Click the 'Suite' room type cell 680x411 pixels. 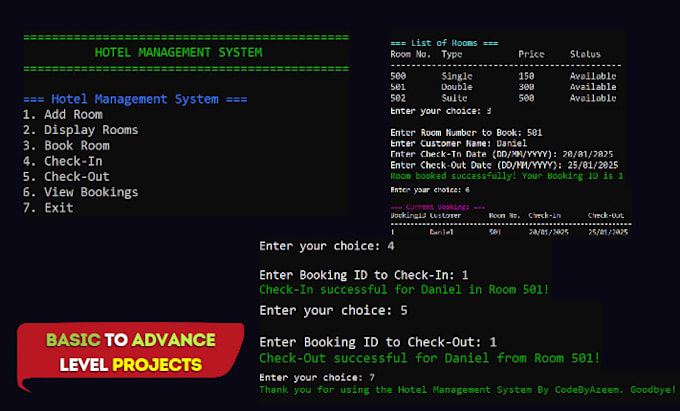pos(454,98)
